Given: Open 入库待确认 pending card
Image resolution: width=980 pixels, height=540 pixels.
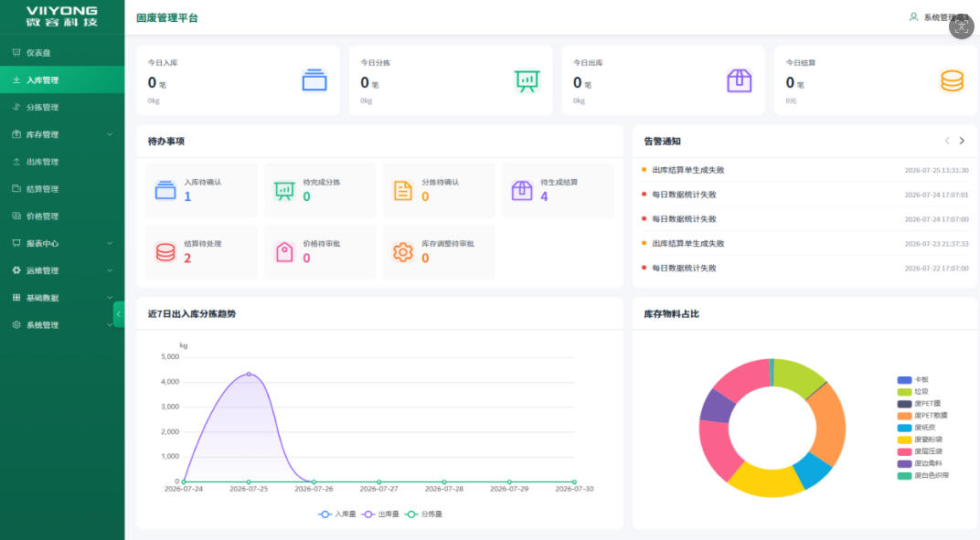Looking at the screenshot, I should (201, 190).
